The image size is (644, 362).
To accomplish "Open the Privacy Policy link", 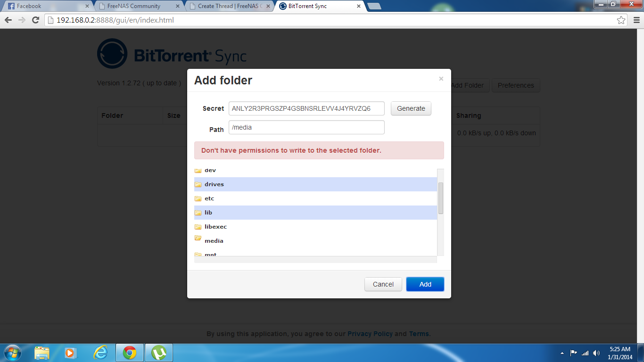I will click(x=370, y=334).
